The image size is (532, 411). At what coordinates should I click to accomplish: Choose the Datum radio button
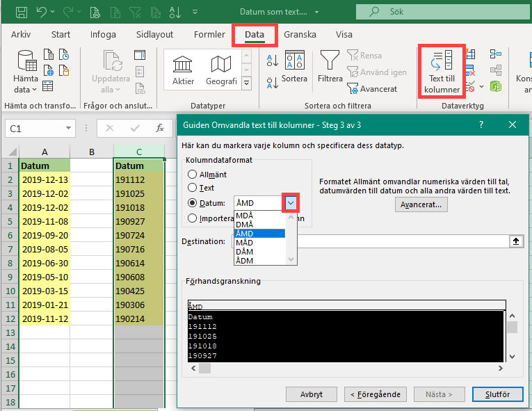click(193, 203)
